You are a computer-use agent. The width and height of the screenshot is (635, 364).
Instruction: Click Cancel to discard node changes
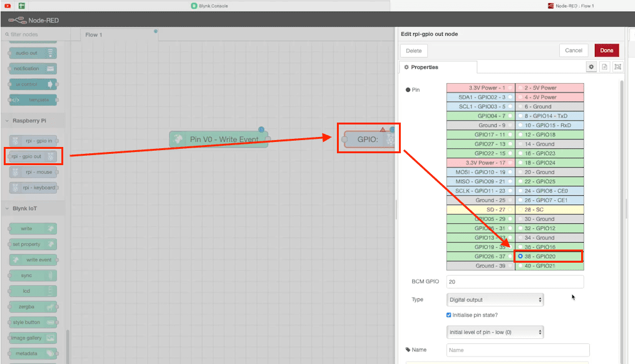coord(574,50)
